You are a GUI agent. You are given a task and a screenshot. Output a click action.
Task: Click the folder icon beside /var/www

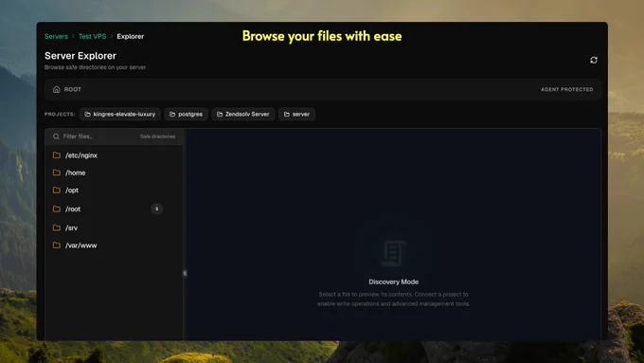(57, 245)
